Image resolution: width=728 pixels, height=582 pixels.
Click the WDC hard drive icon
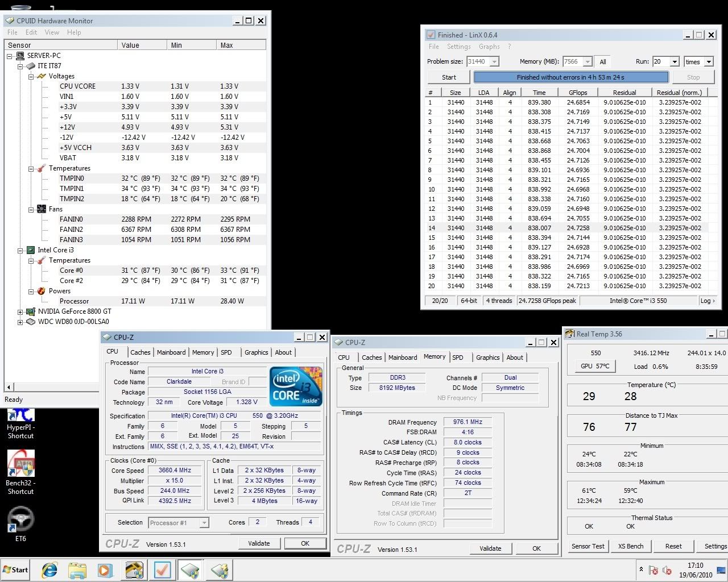pos(31,322)
